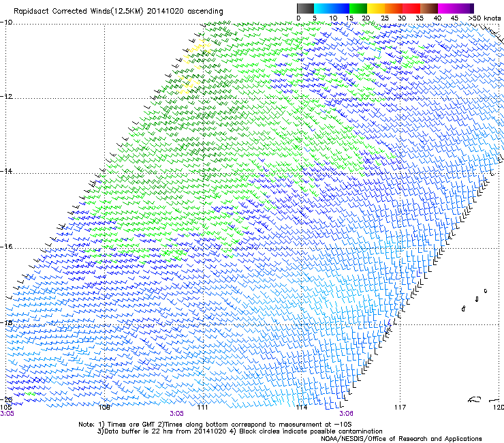Click the small island outlines east of 117
This screenshot has width=504, height=443.
point(475,300)
